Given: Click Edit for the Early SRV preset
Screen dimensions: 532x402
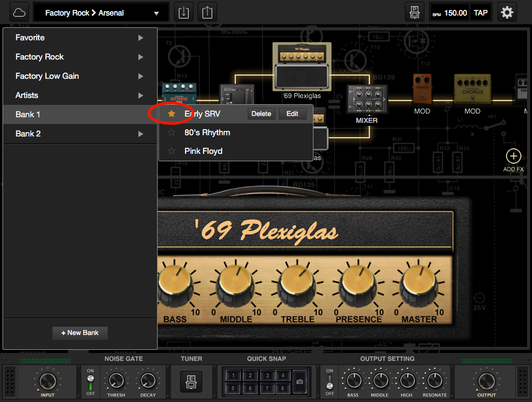Looking at the screenshot, I should tap(292, 114).
